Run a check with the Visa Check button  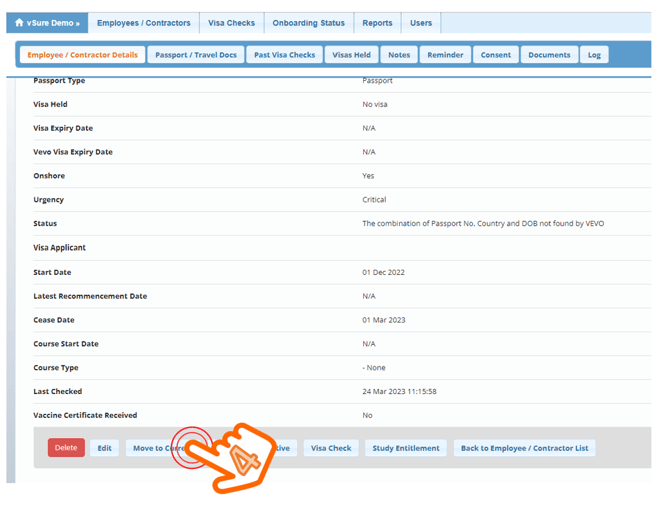click(x=331, y=448)
